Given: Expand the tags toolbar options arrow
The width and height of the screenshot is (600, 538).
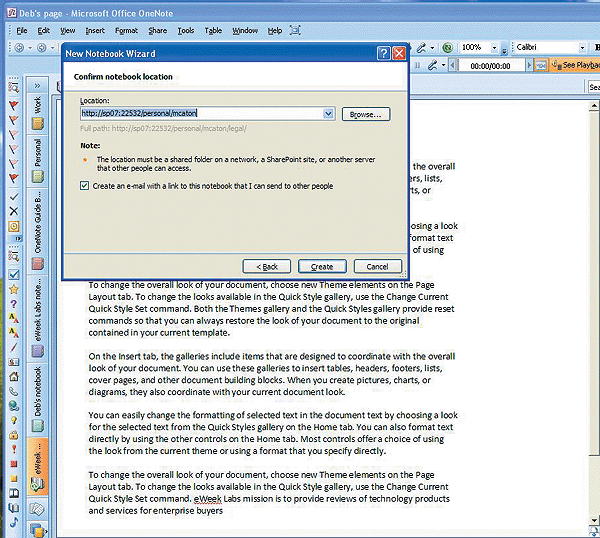Looking at the screenshot, I should [x=18, y=238].
